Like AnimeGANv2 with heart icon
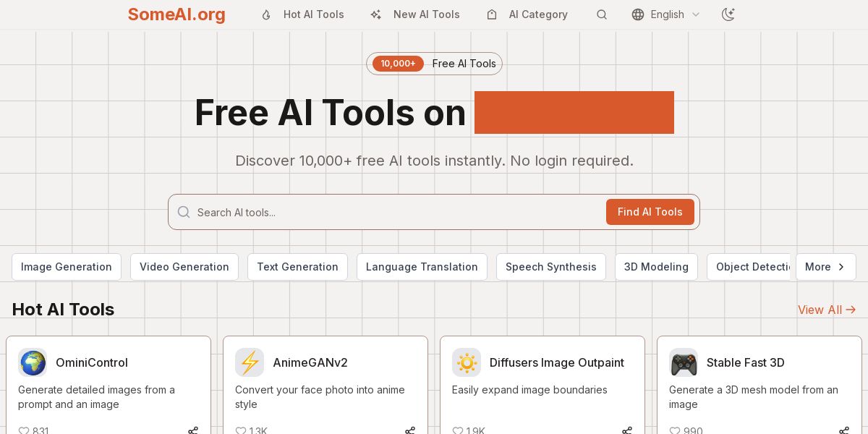The image size is (868, 434). (241, 430)
